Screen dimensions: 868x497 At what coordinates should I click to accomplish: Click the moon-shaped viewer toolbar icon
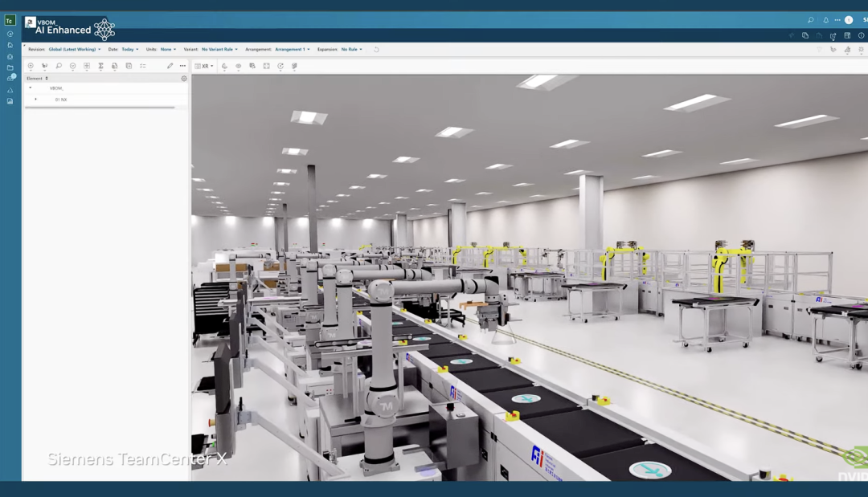(x=224, y=66)
